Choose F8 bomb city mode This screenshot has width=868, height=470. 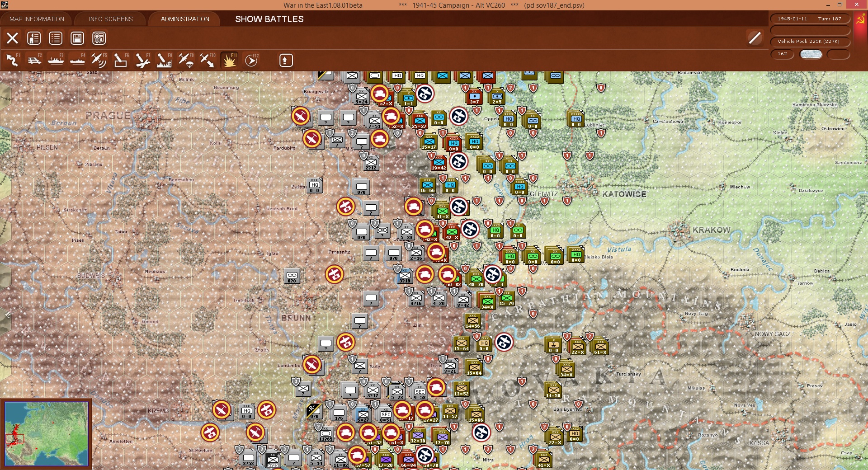click(164, 60)
